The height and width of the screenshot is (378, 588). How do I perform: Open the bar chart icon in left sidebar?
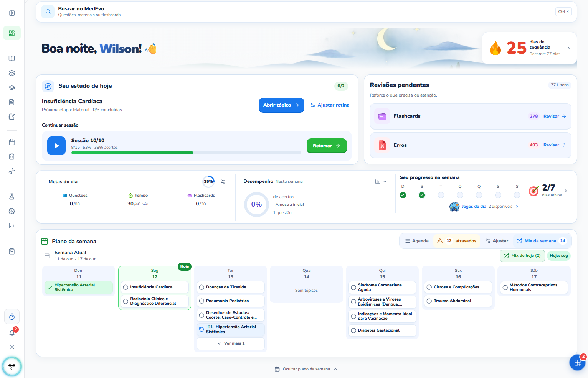[12, 226]
